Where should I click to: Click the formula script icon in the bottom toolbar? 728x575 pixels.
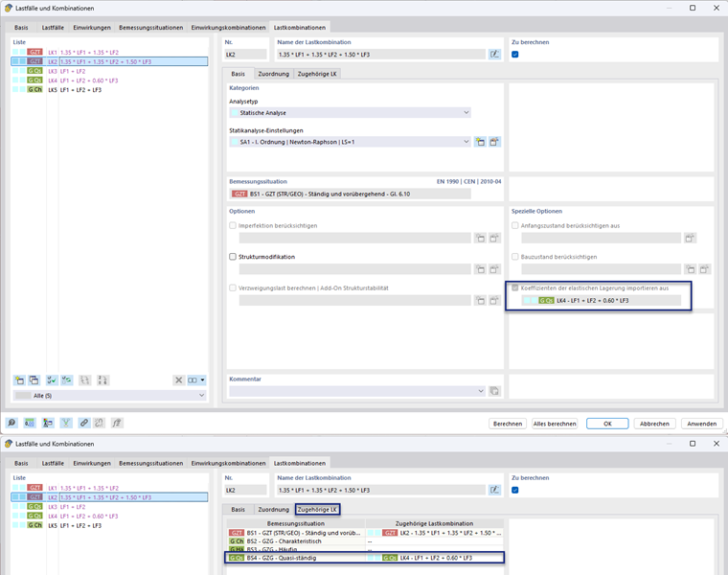117,423
